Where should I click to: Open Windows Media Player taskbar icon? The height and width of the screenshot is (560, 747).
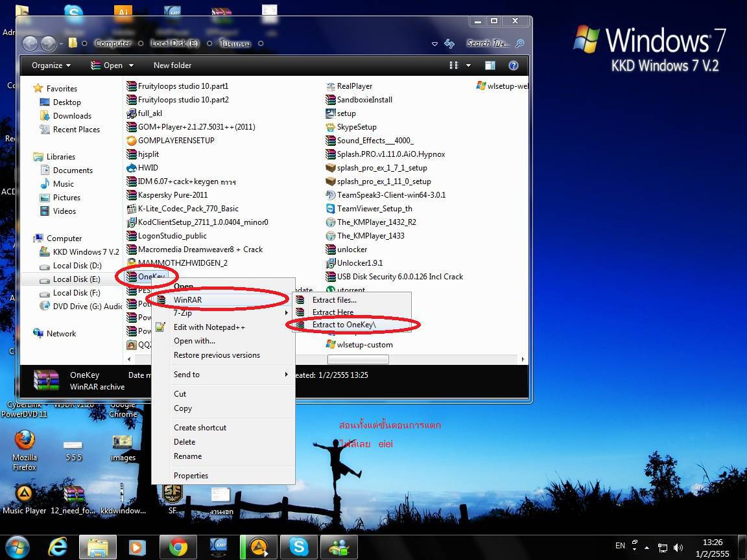click(x=137, y=547)
